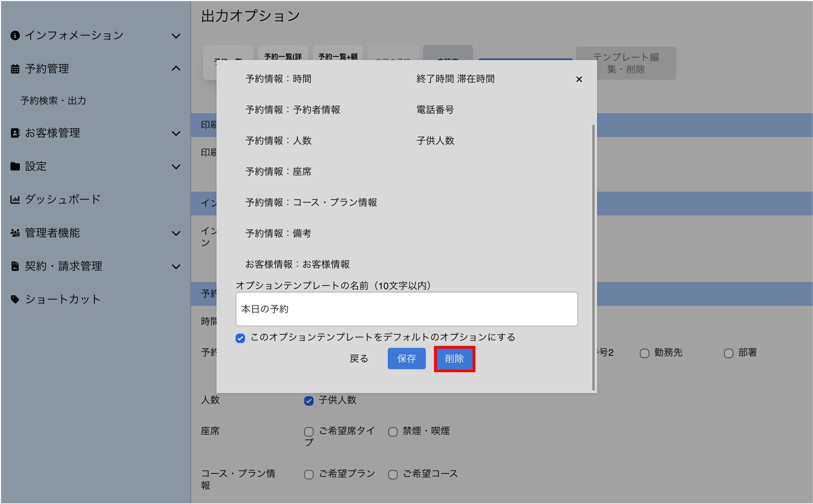Expand the 設定 menu chevron
Screen dimensions: 813x504
[176, 167]
